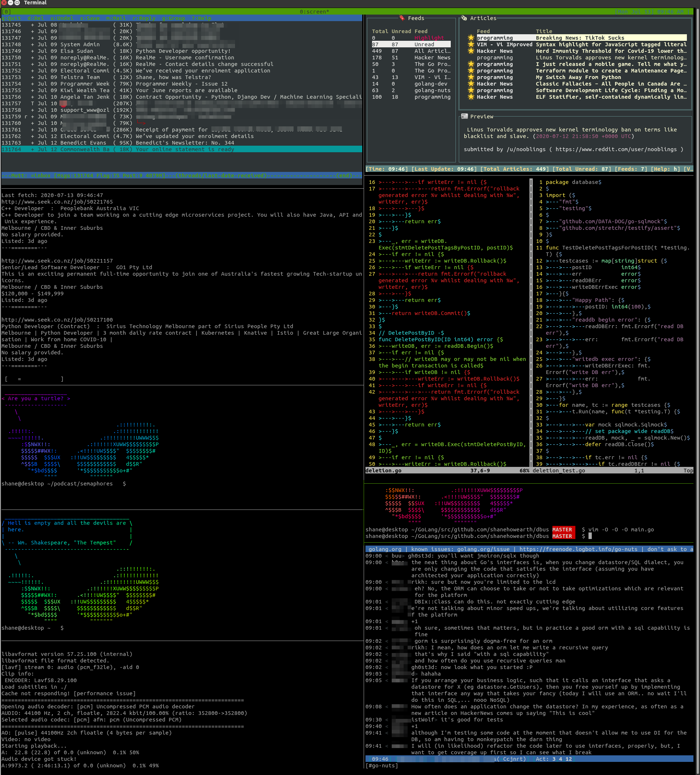Click the terminal window close button

click(4, 3)
